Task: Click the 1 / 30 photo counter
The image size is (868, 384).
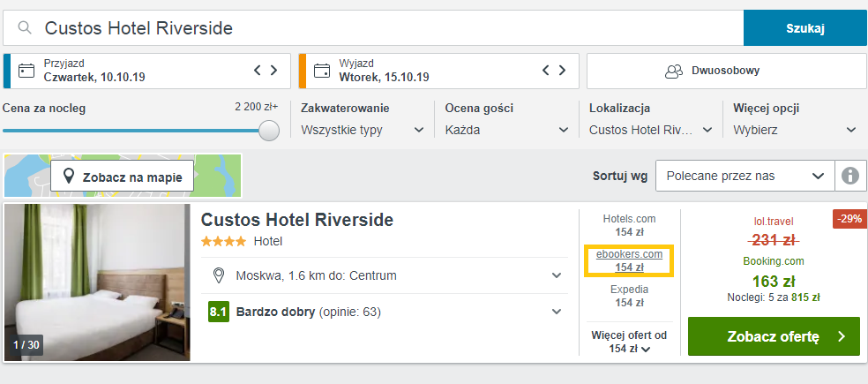Action: tap(26, 344)
